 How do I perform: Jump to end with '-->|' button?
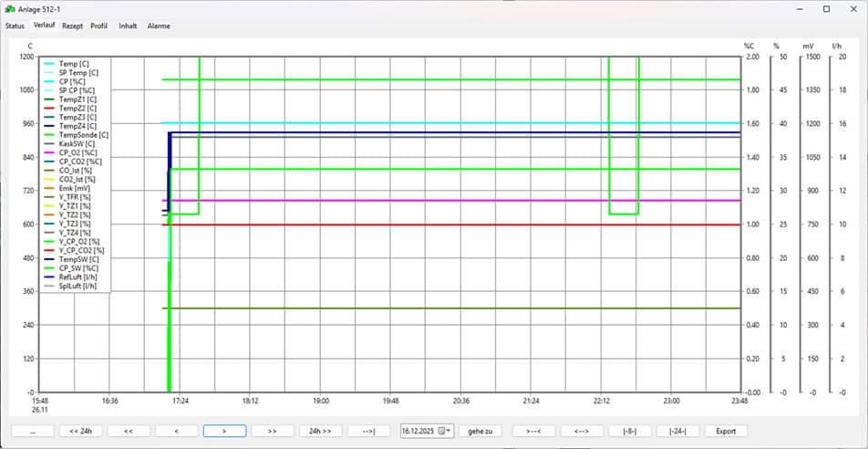(368, 431)
